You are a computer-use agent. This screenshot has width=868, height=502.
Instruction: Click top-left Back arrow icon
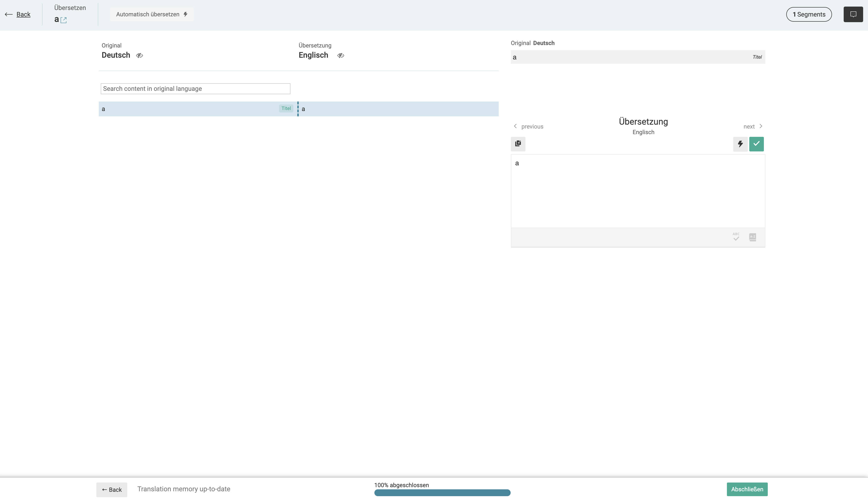coord(9,14)
